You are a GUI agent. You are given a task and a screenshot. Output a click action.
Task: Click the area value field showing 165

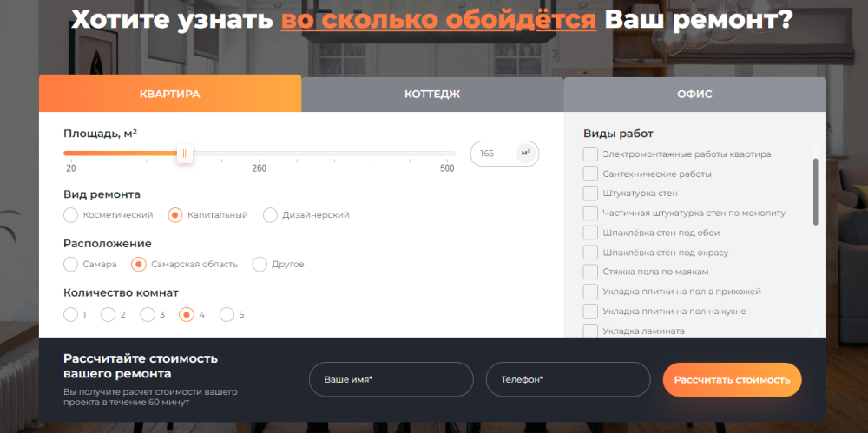[491, 154]
